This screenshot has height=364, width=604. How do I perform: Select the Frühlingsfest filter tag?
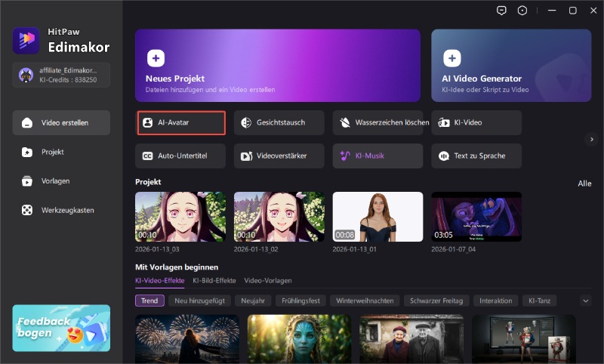coord(300,301)
